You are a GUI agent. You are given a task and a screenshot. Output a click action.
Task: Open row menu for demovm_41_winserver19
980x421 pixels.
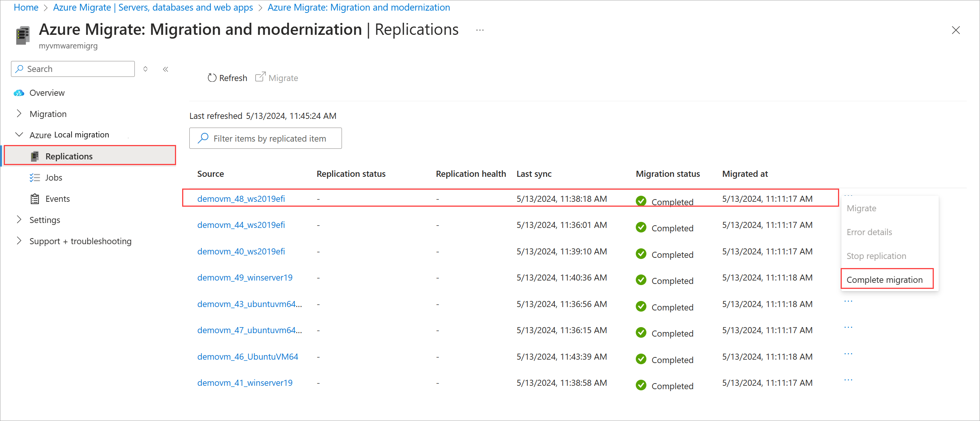click(848, 380)
